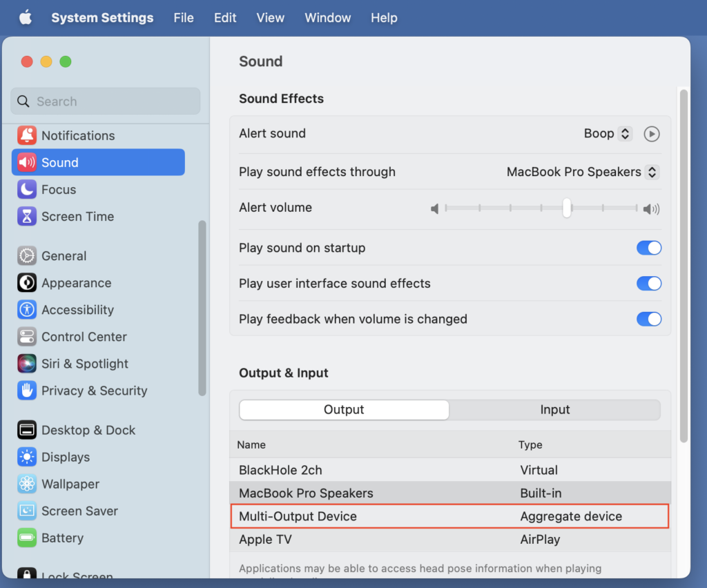
Task: Close the System Settings window
Action: tap(27, 61)
